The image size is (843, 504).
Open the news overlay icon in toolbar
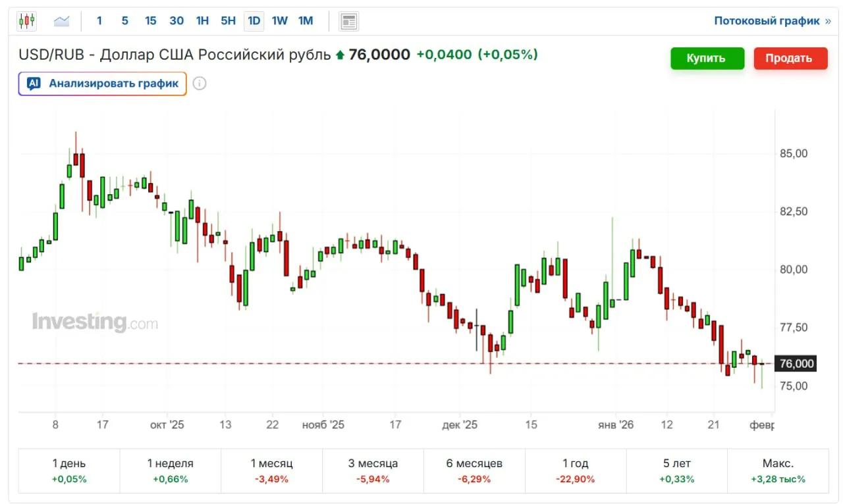(348, 21)
